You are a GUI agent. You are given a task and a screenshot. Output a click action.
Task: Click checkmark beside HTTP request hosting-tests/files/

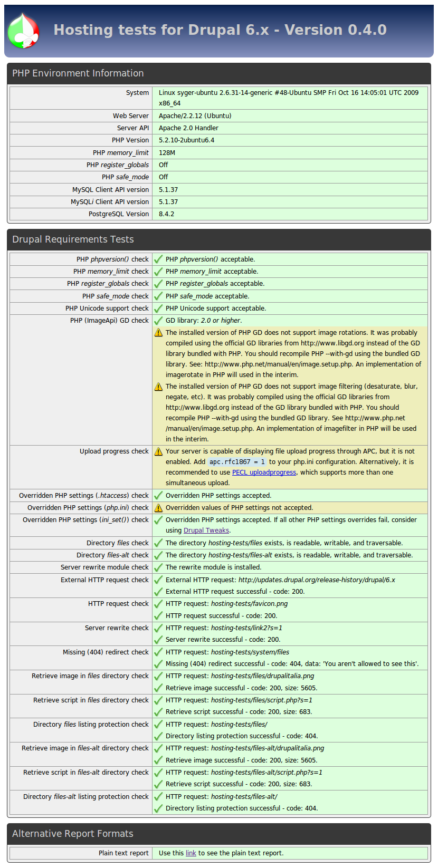(158, 725)
